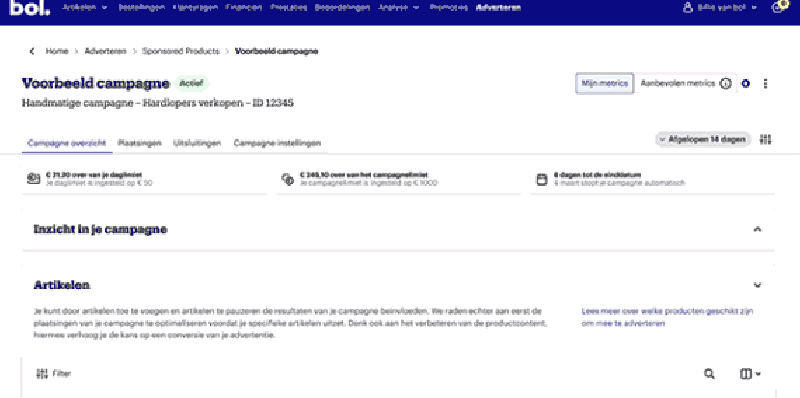Collapse the Inzicht in je campagne section
The height and width of the screenshot is (398, 800).
click(x=758, y=229)
